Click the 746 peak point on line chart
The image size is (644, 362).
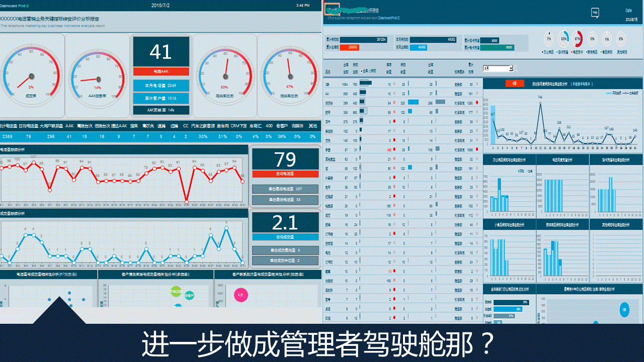540,103
